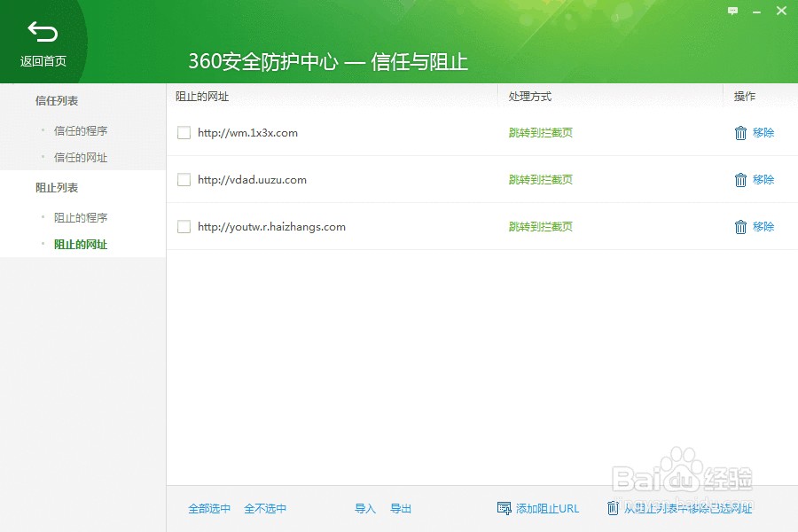The width and height of the screenshot is (798, 532).
Task: Click the URL text http://wm.1x3x.com
Action: (x=248, y=133)
